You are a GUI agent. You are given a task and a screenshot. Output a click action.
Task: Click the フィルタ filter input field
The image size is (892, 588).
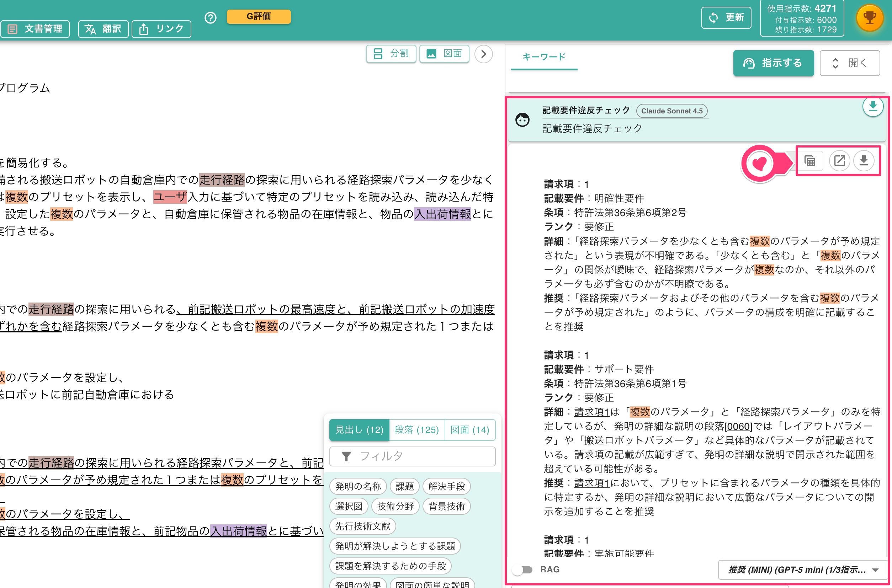pos(412,456)
